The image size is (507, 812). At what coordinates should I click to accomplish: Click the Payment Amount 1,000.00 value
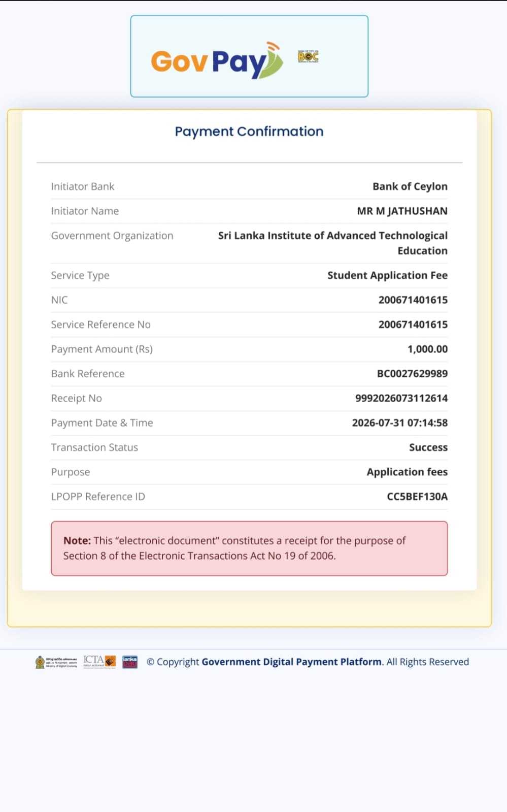(427, 349)
